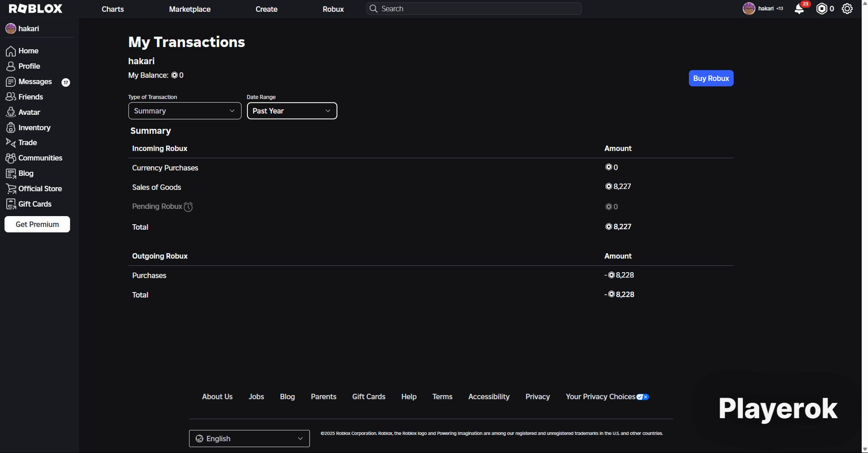The height and width of the screenshot is (453, 868).
Task: Click the Blog icon in sidebar
Action: coord(11,173)
